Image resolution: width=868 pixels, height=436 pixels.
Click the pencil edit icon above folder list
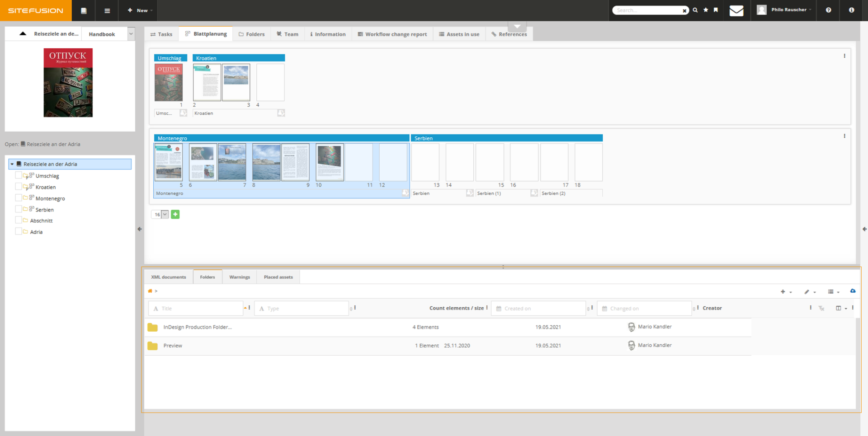pyautogui.click(x=807, y=291)
